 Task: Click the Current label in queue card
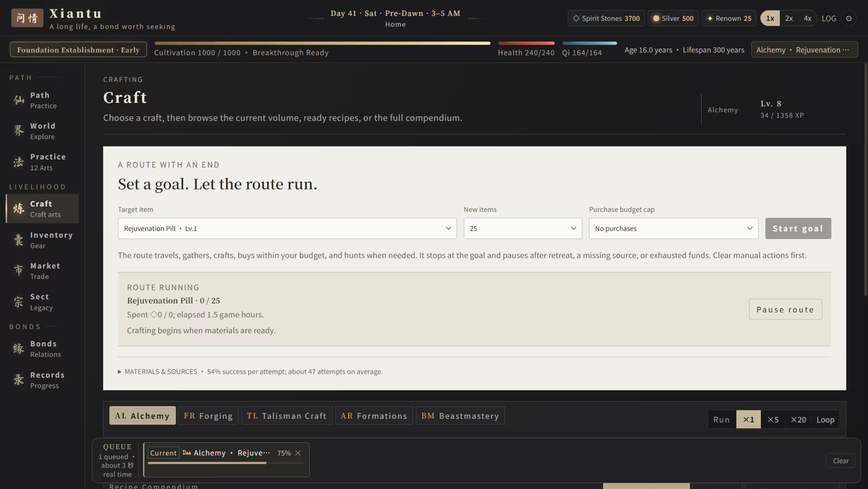163,453
